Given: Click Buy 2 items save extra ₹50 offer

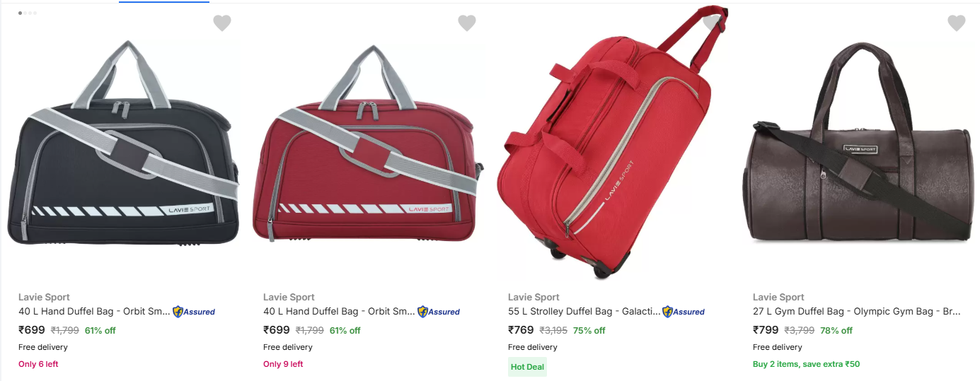Looking at the screenshot, I should (807, 364).
